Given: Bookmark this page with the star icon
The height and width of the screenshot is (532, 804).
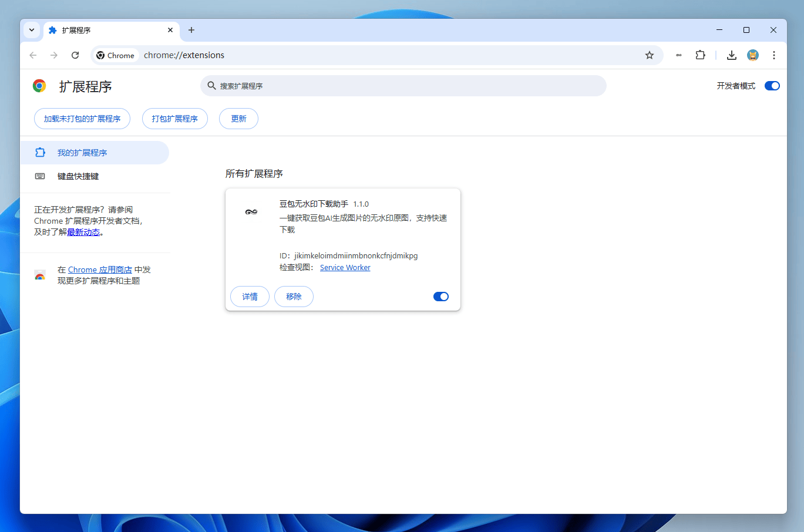Looking at the screenshot, I should [650, 55].
